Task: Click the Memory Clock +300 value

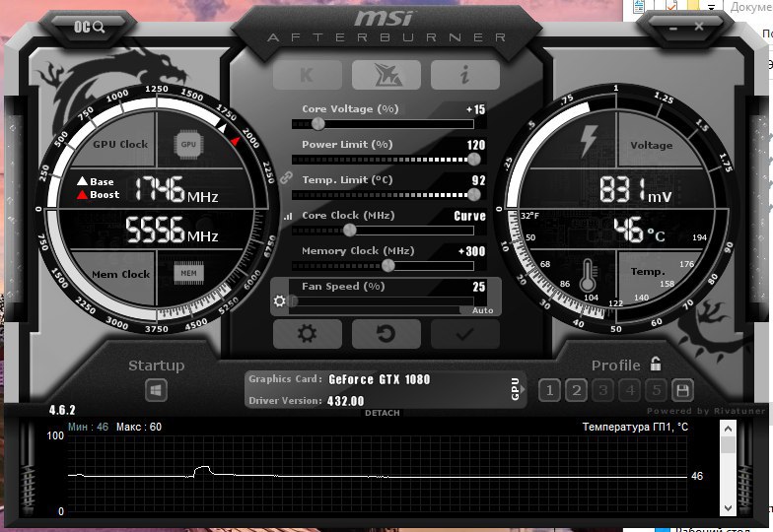Action: click(471, 251)
